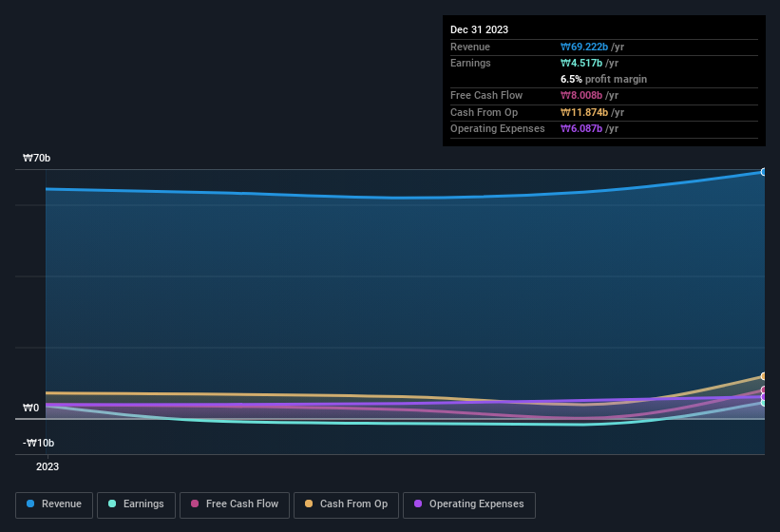Click the 6.5% profit margin text
Viewport: 780px width, 532px height.
[x=603, y=79]
